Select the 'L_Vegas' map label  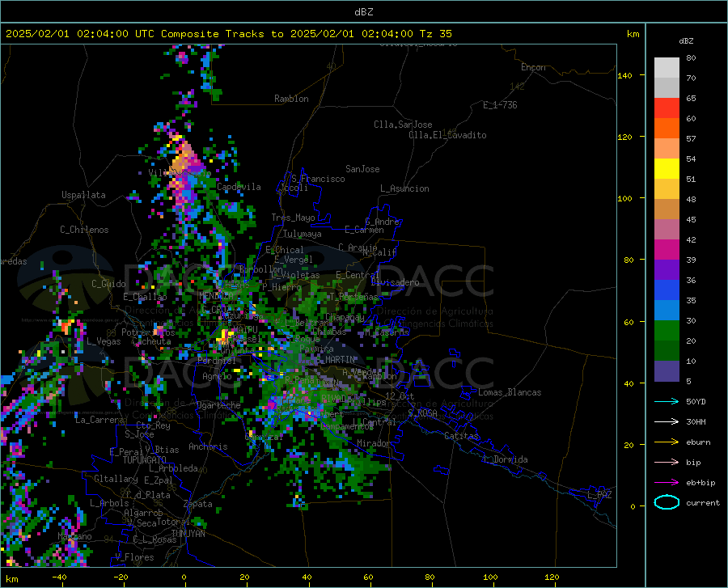[104, 341]
